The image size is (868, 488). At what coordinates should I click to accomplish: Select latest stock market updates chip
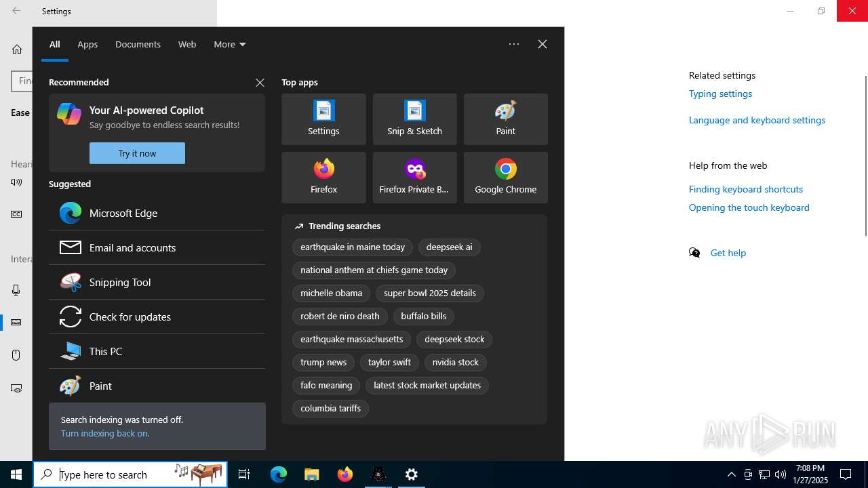(427, 386)
